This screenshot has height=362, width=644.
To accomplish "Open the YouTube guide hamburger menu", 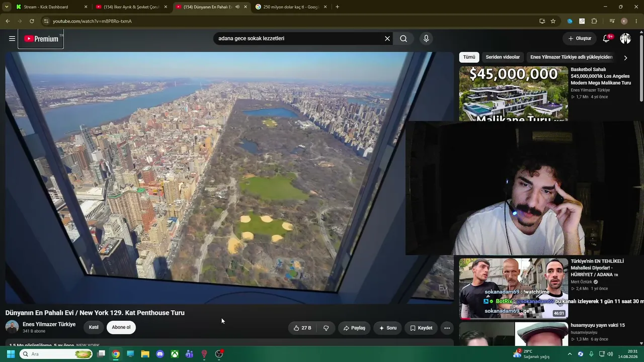I will (x=12, y=39).
